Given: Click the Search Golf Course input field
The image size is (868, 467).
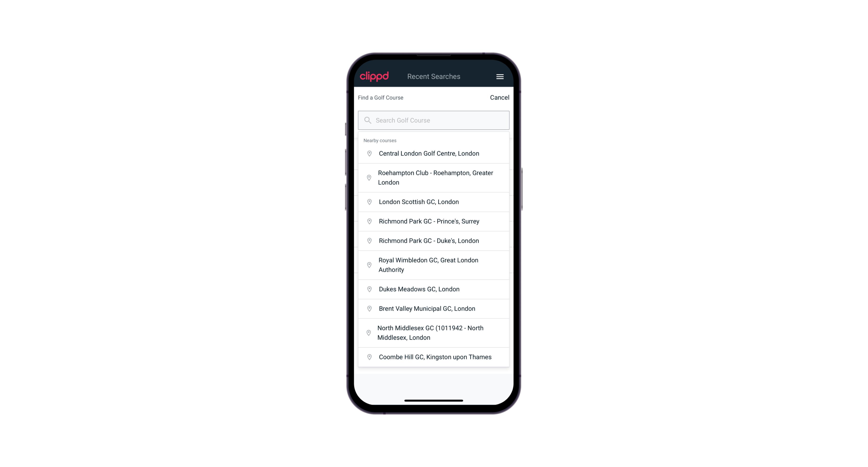Looking at the screenshot, I should coord(434,120).
